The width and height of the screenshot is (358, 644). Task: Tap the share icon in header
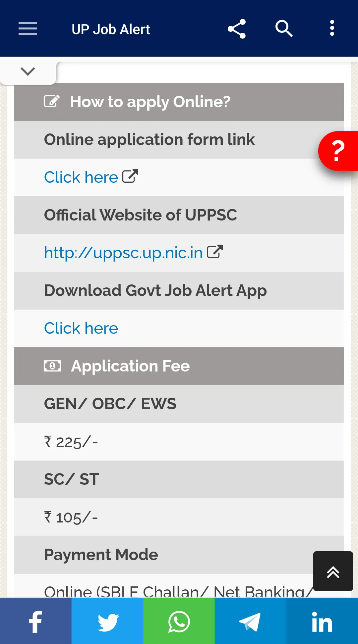[237, 29]
